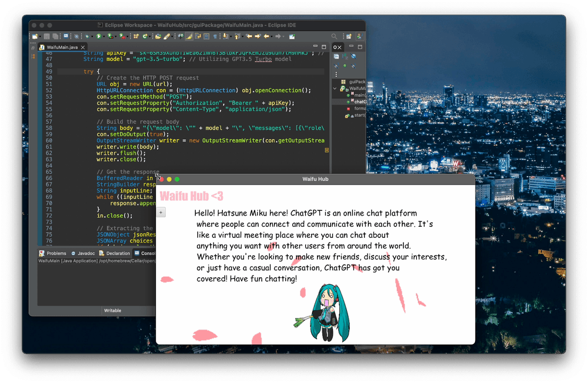Click the Save All toolbar icon
This screenshot has width=588, height=383.
point(55,36)
